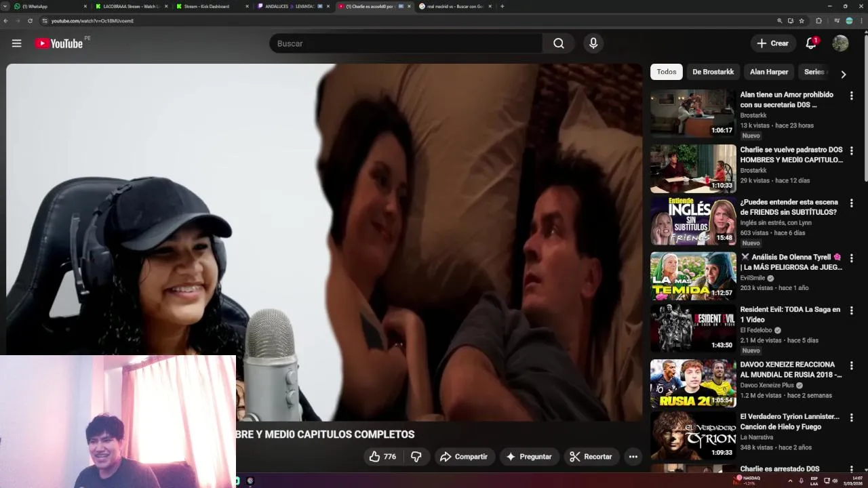868x488 pixels.
Task: Go to YouTube home via logo
Action: [x=59, y=43]
